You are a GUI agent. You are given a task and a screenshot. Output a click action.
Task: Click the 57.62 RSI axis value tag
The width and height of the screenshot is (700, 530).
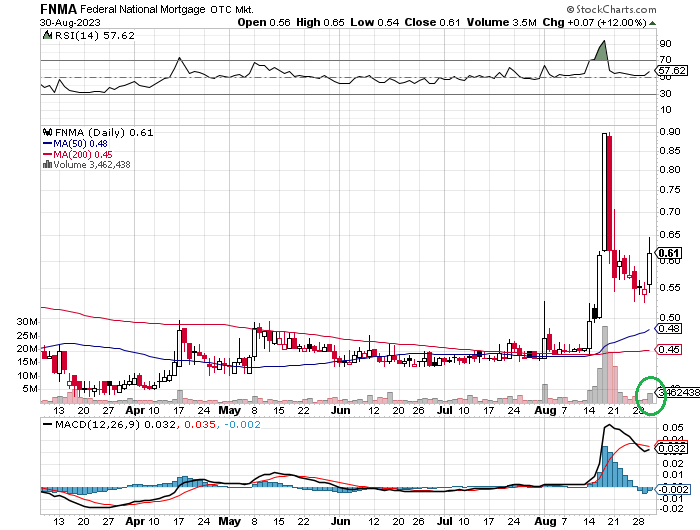click(x=671, y=71)
